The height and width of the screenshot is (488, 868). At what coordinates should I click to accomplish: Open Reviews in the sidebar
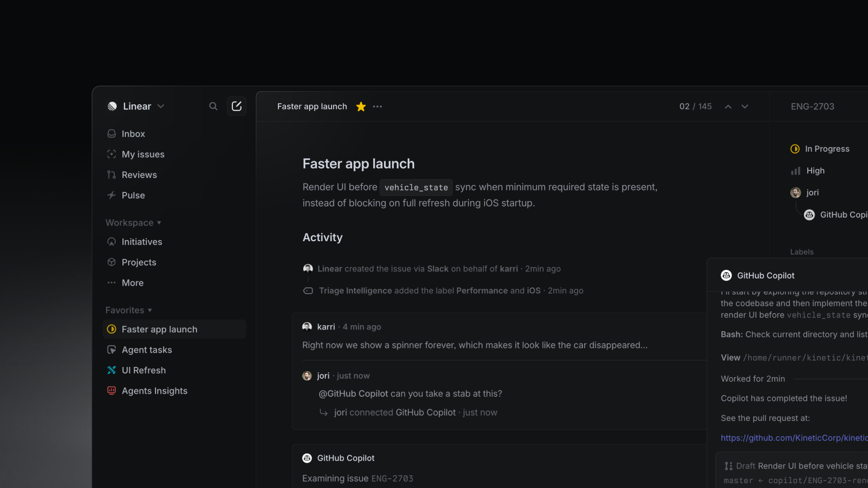point(174,174)
